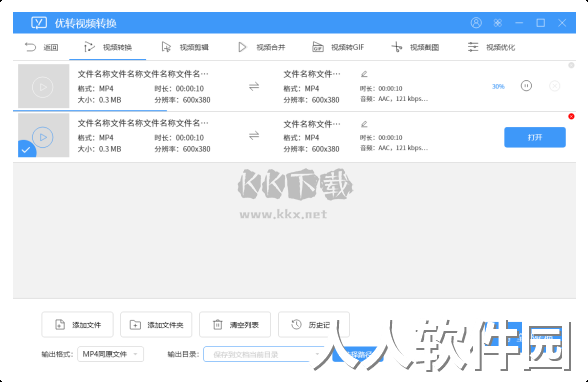Open the flower-shaped settings icon in title bar
Viewport: 588px width, 382px height.
tap(498, 23)
